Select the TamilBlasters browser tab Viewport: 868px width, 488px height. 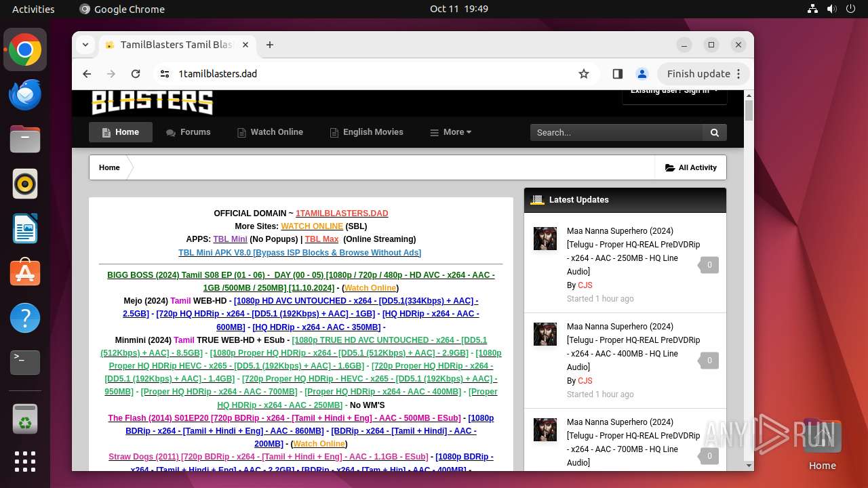[x=177, y=45]
